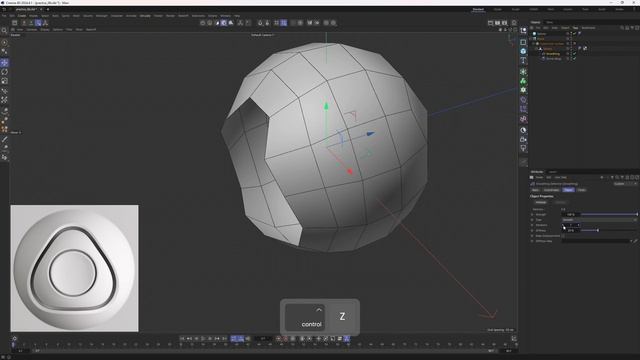Toggle Smoothing row visibility dots
This screenshot has width=640, height=360.
[571, 54]
